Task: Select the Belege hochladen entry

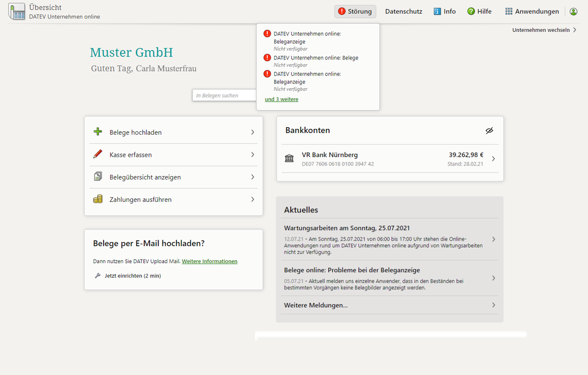Action: [174, 132]
